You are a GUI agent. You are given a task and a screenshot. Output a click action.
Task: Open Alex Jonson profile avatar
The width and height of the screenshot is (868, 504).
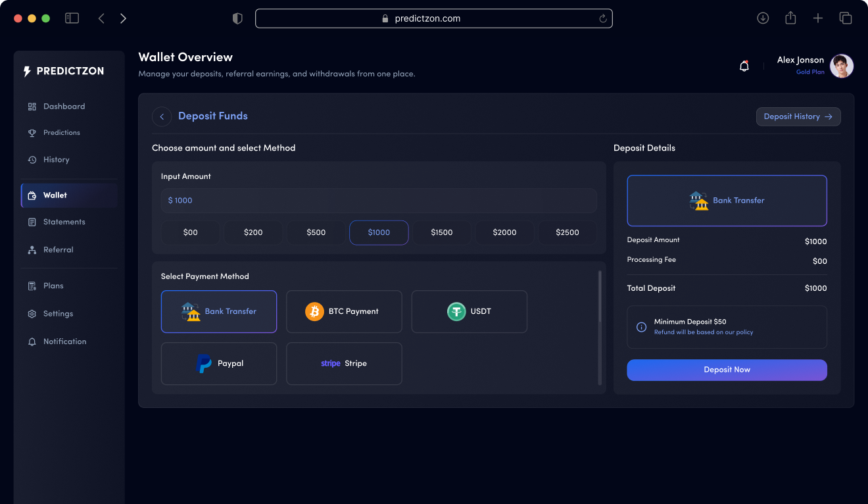(x=841, y=66)
